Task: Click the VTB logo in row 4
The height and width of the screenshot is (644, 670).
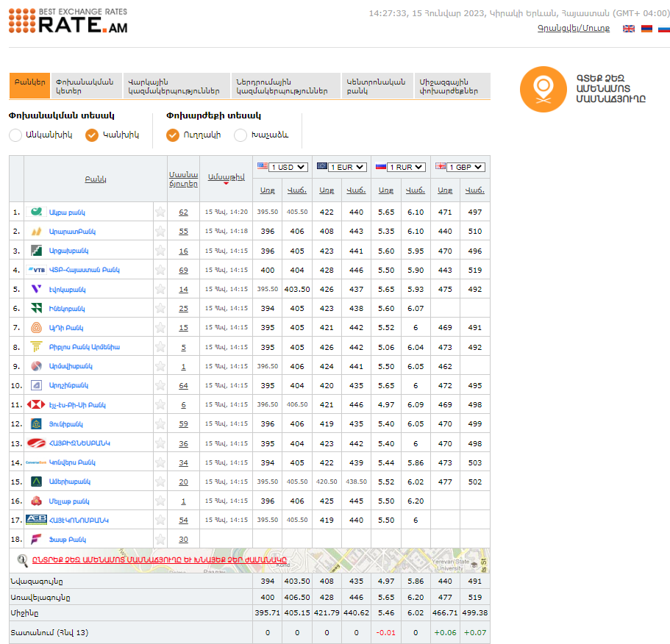Action: (x=36, y=270)
